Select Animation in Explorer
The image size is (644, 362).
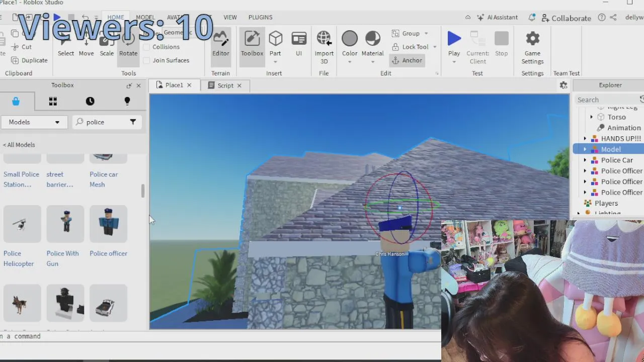click(x=624, y=128)
